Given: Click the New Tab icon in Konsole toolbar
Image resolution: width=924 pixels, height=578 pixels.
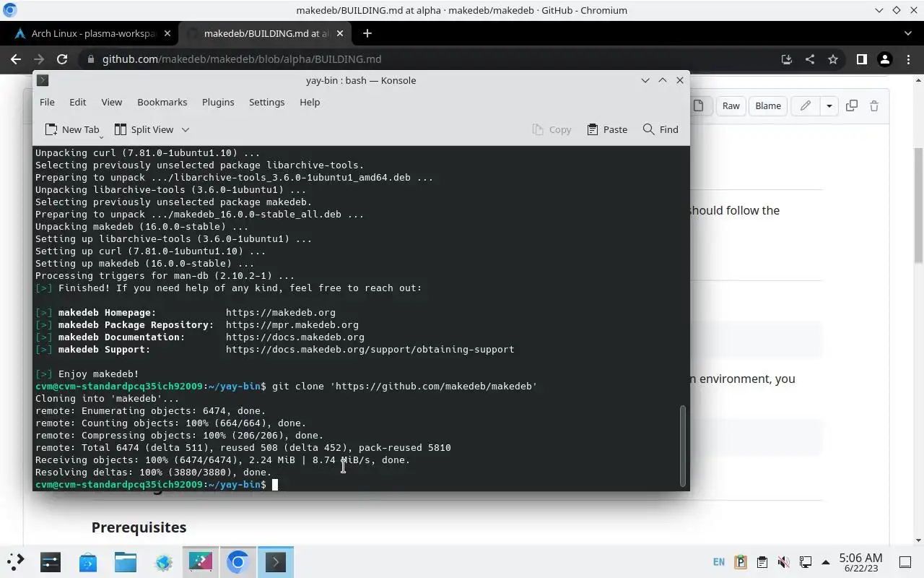Looking at the screenshot, I should tap(51, 129).
